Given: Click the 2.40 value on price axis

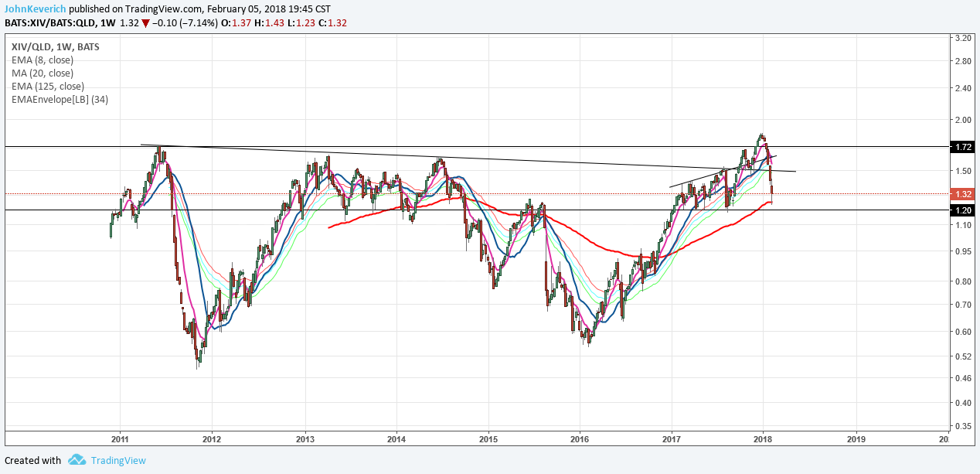Looking at the screenshot, I should (962, 88).
